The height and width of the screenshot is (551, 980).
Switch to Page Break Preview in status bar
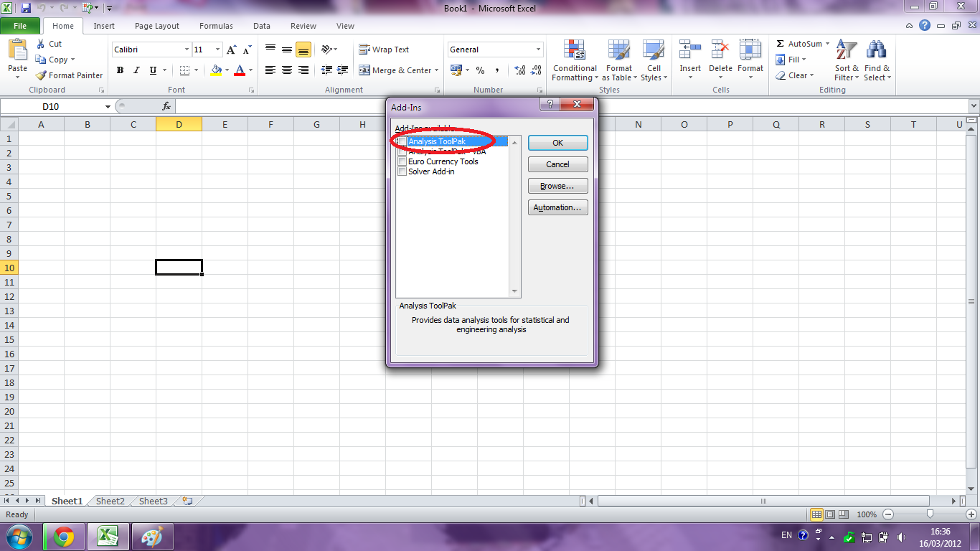coord(844,514)
